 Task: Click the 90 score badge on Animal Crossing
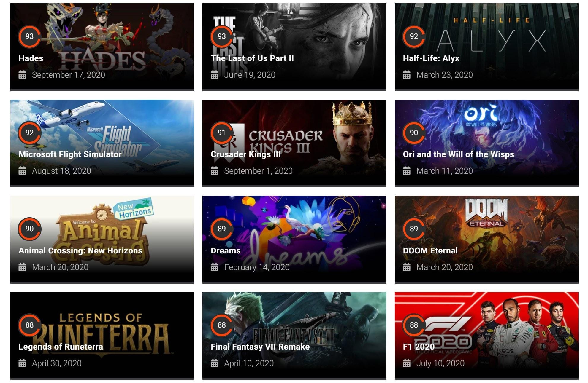(29, 229)
